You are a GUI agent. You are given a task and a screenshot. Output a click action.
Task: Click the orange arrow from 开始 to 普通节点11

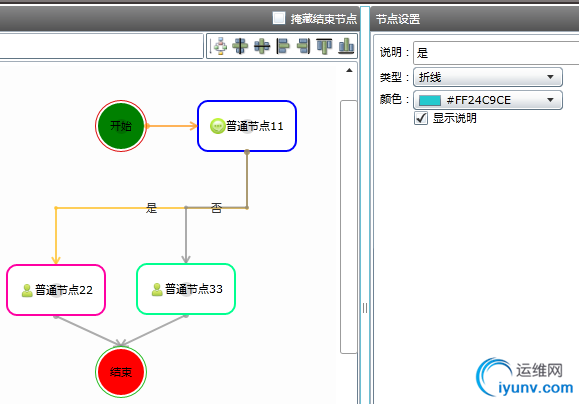(x=172, y=126)
